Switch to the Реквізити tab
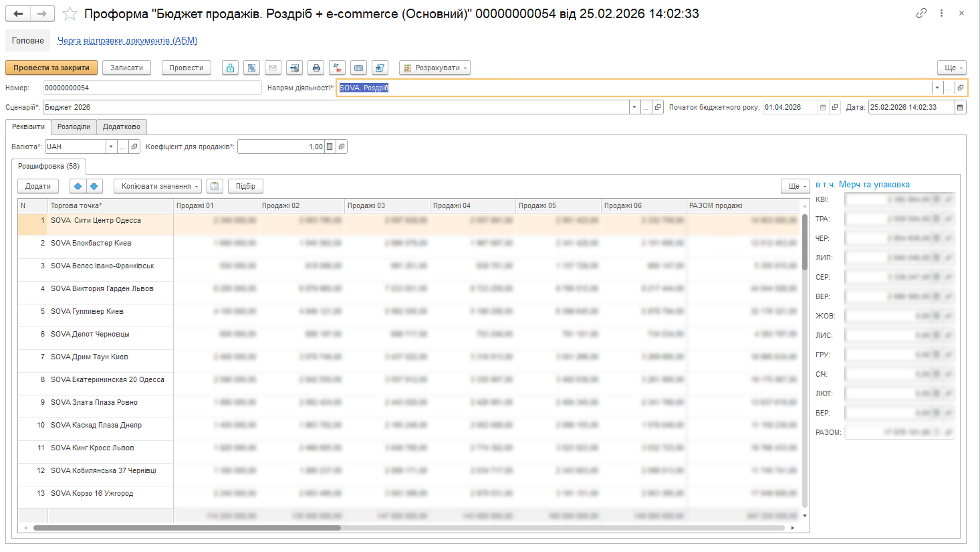980x552 pixels. 29,126
